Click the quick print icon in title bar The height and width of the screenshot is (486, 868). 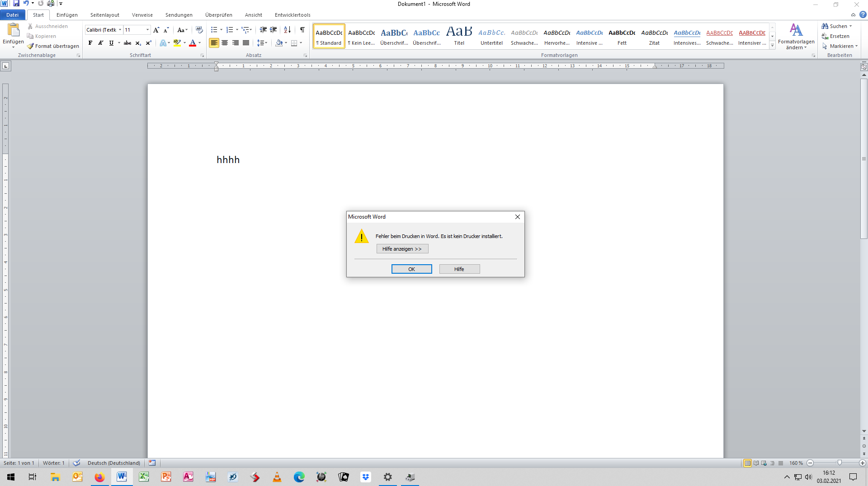[51, 4]
